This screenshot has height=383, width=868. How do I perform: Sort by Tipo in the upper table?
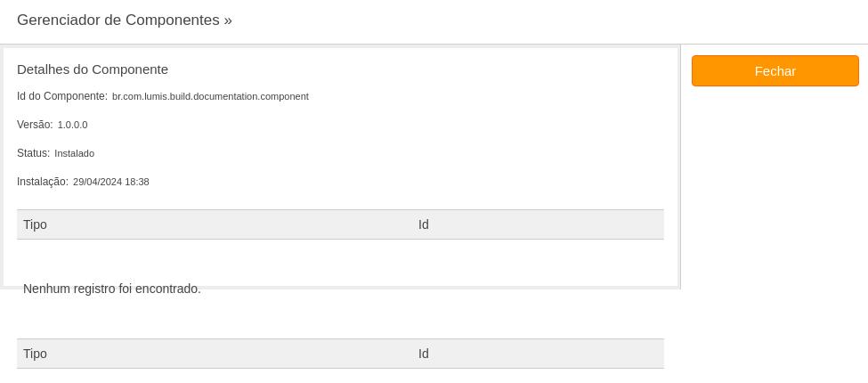pyautogui.click(x=35, y=224)
